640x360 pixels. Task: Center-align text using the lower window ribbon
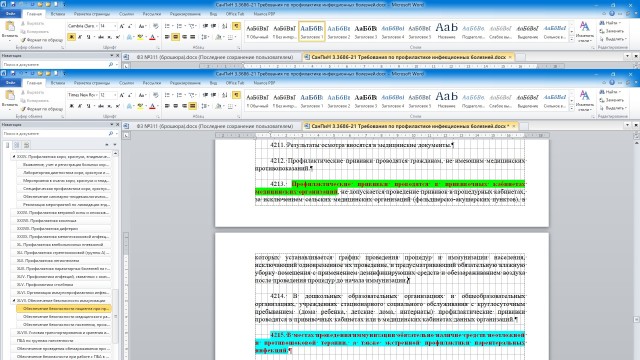(x=176, y=106)
